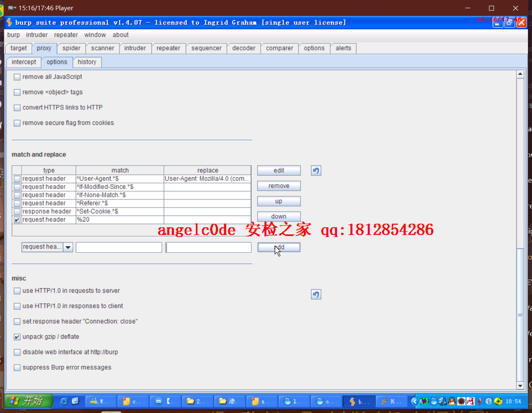Click the match and replace restore-defaults arrow icon
The image size is (532, 413).
coord(316,170)
